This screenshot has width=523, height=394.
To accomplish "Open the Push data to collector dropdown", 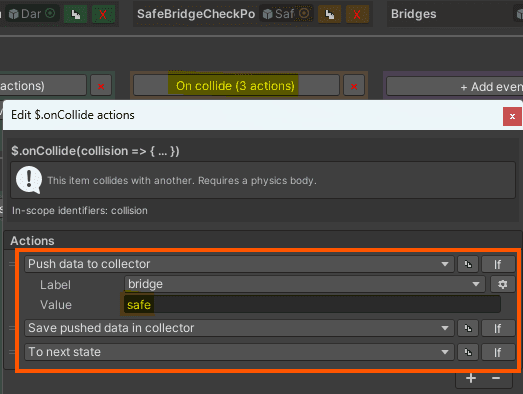I will click(239, 264).
